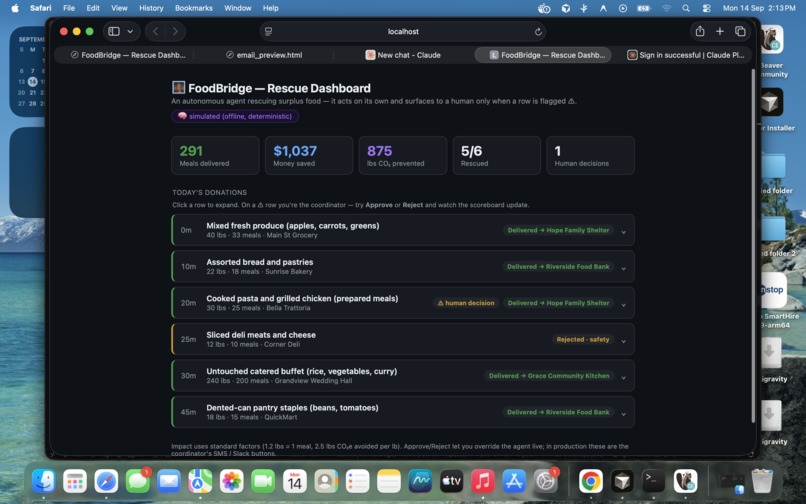Click Dented-can row Riverside Food Bank badge
The width and height of the screenshot is (806, 504).
click(x=558, y=412)
